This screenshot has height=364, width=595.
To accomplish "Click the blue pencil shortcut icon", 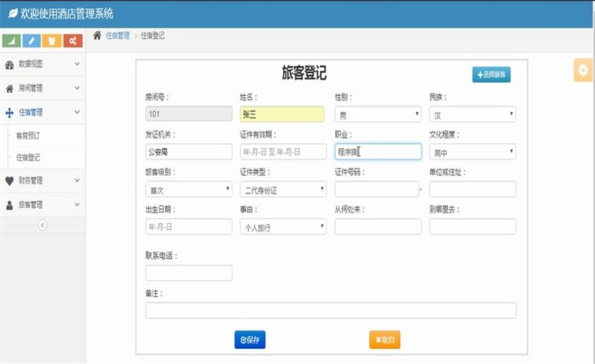I will (32, 40).
